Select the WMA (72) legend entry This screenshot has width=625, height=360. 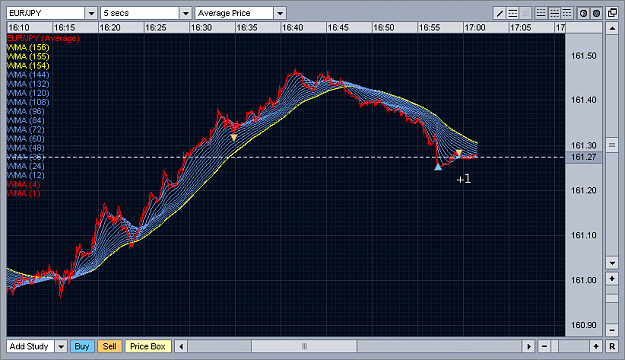[26, 130]
